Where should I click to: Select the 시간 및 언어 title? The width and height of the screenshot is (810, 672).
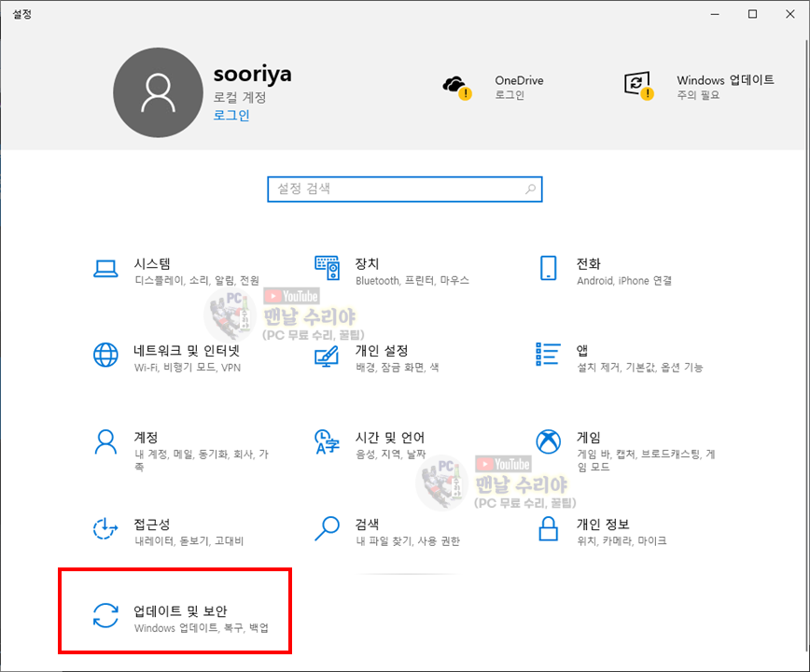[x=389, y=438]
